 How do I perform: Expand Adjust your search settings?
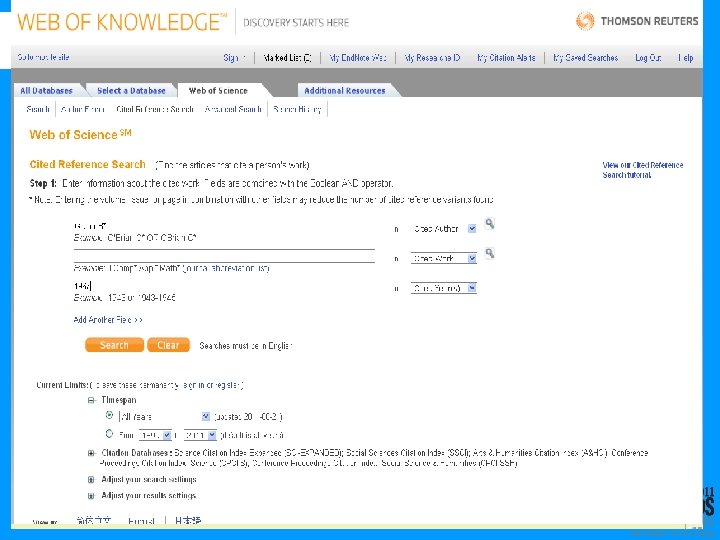[91, 480]
